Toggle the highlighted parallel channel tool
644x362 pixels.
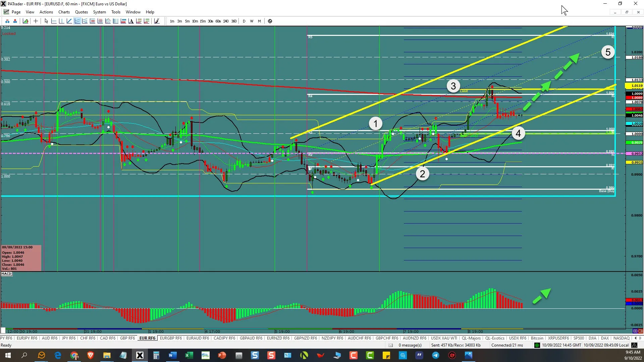click(x=77, y=21)
